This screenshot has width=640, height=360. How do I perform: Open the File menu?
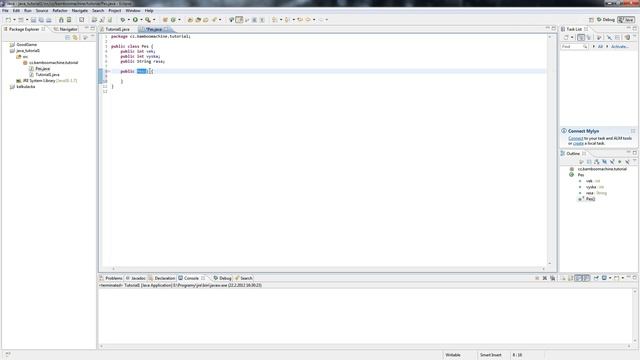[x=5, y=11]
